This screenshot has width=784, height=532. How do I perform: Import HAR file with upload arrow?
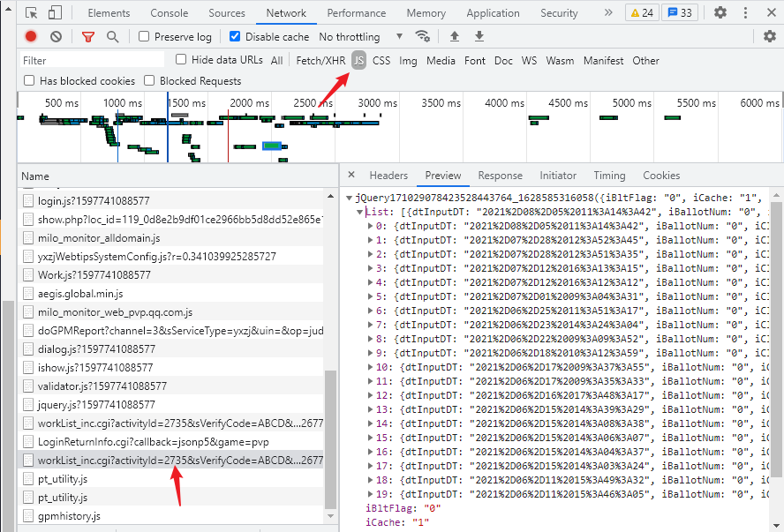pyautogui.click(x=454, y=36)
